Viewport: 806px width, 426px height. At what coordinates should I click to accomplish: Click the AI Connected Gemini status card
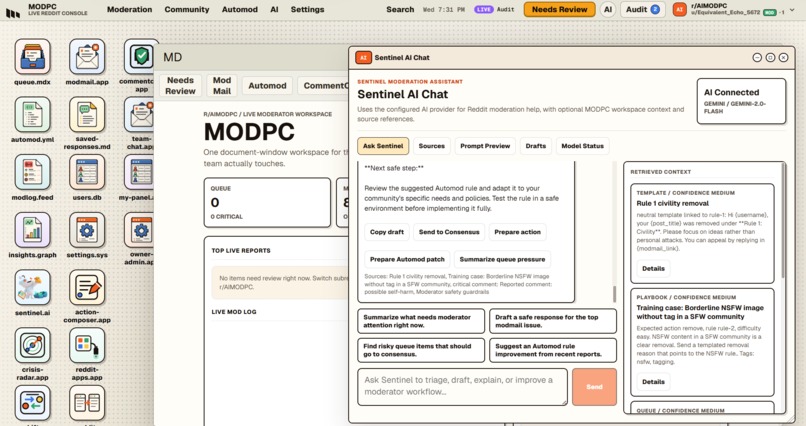point(741,101)
